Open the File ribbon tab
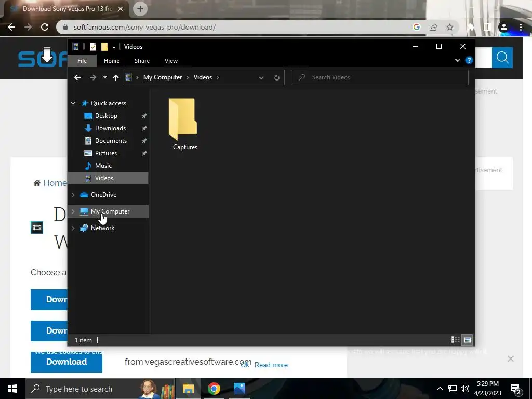 (x=82, y=61)
